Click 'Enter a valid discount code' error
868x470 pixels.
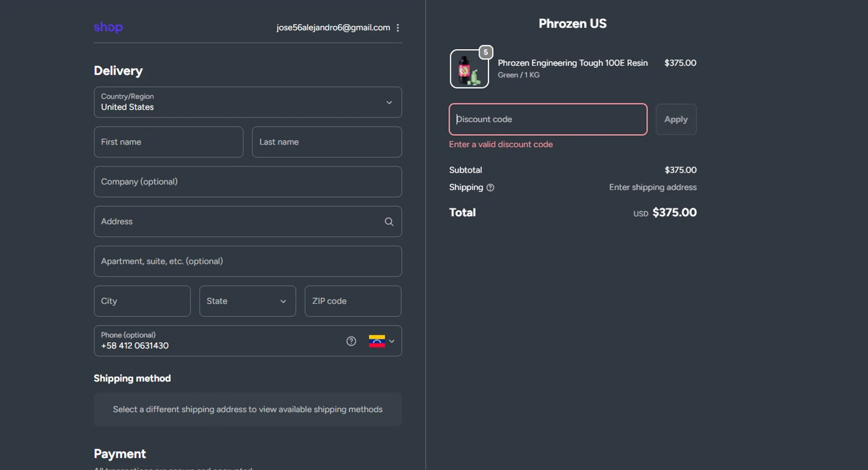click(501, 145)
